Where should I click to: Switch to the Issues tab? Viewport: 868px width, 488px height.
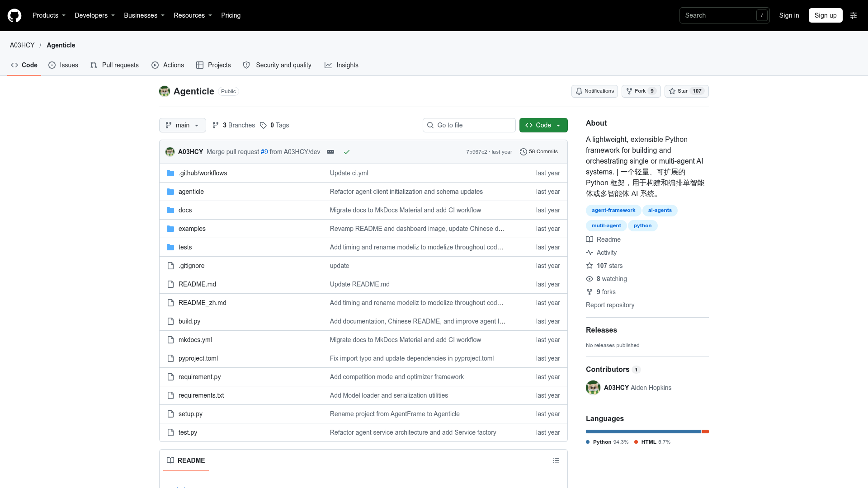(x=63, y=65)
